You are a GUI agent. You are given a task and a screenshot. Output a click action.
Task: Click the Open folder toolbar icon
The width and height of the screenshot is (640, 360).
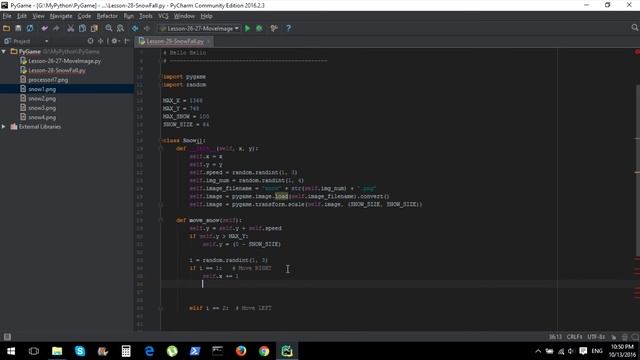coord(6,28)
